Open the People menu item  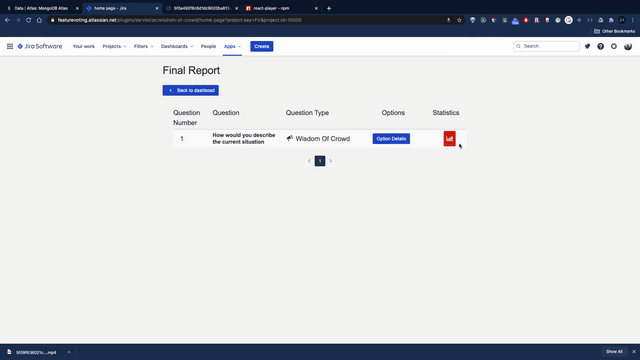pos(208,47)
